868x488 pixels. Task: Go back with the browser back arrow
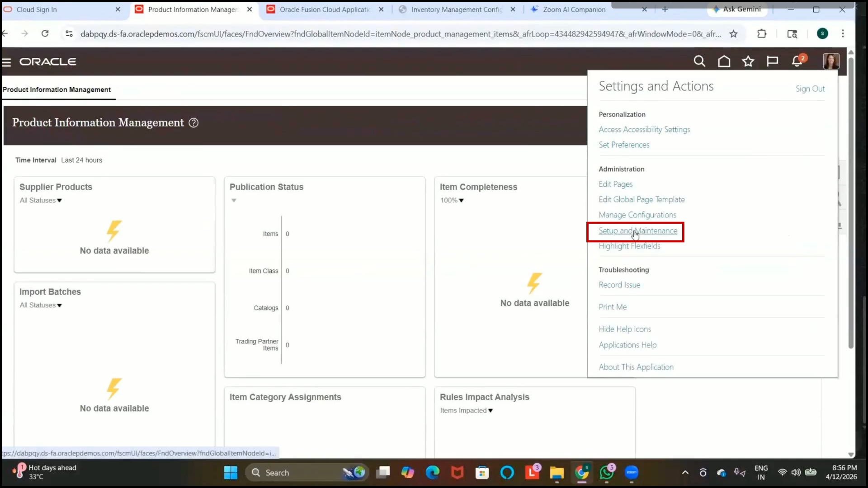5,33
